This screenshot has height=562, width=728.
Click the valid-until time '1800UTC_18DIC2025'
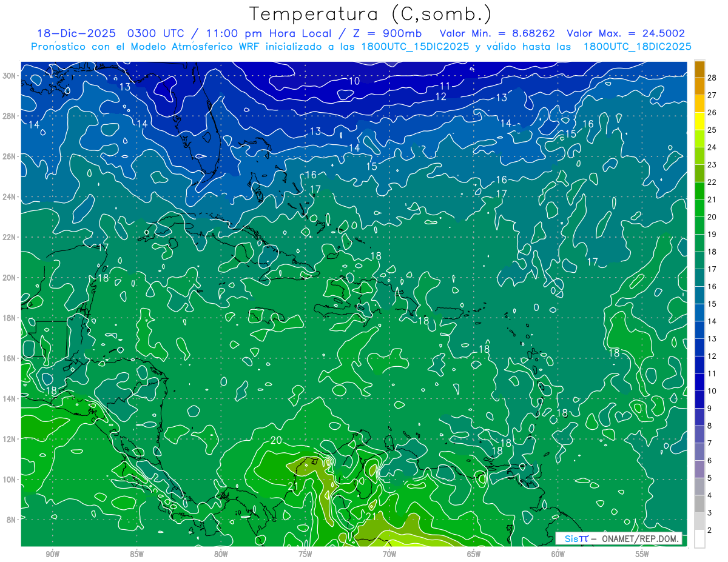pyautogui.click(x=638, y=47)
